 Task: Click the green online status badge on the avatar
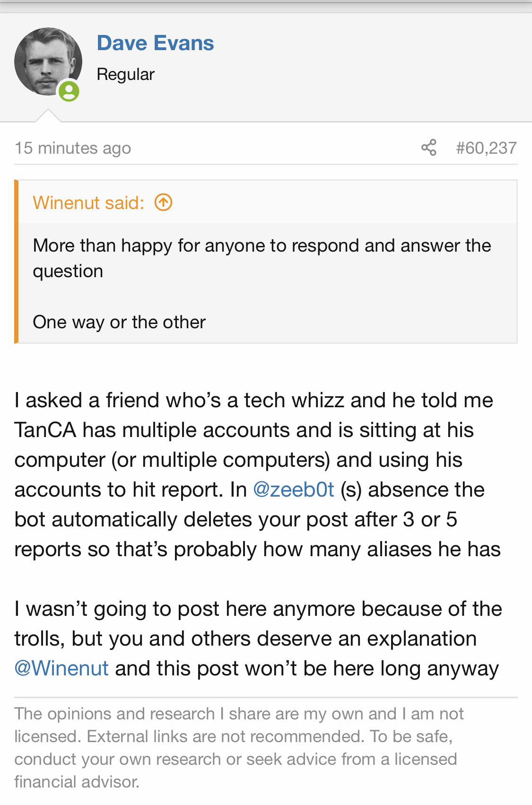pos(69,91)
